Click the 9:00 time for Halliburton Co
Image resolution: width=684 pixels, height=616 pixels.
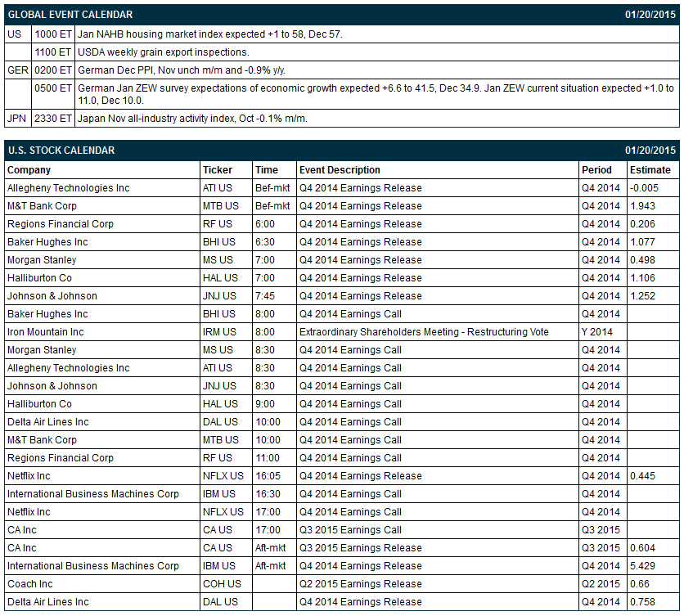coord(265,404)
